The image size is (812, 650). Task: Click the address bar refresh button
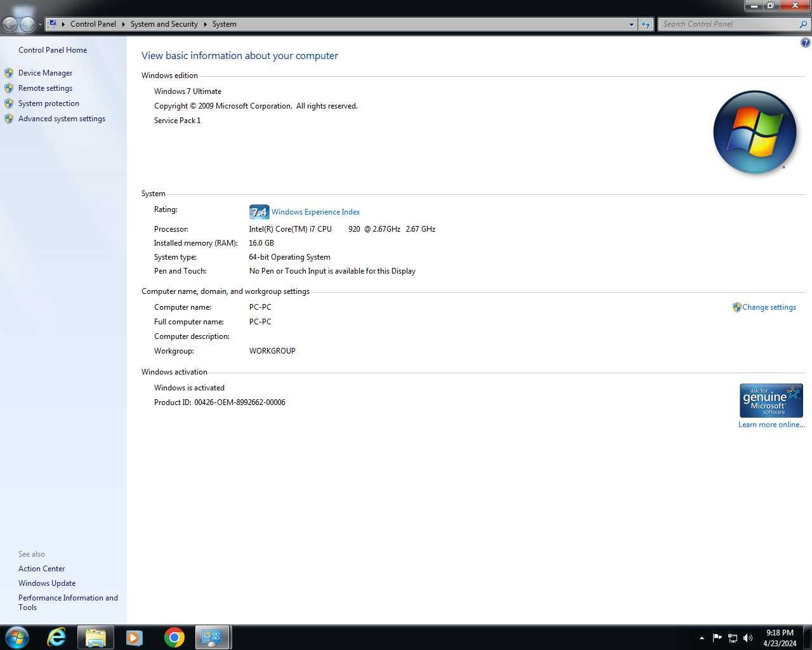[645, 24]
